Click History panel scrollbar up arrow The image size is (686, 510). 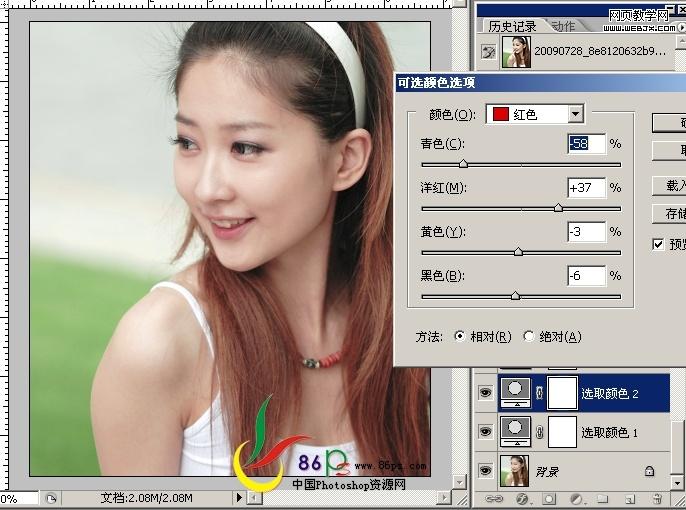681,42
